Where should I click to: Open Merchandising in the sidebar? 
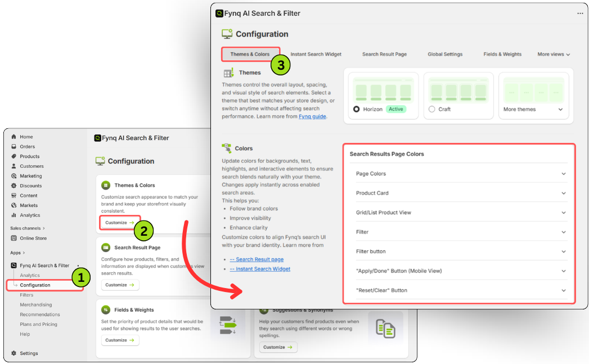(36, 305)
